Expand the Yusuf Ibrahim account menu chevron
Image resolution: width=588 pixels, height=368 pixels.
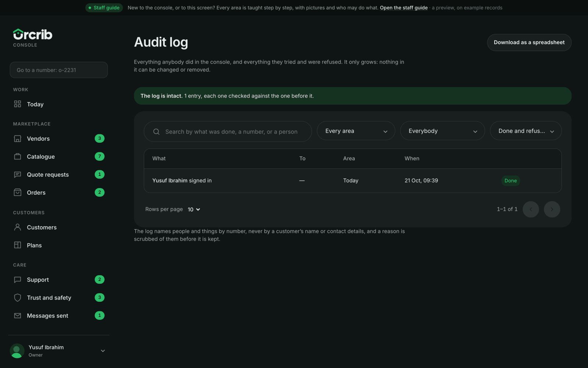pyautogui.click(x=103, y=351)
